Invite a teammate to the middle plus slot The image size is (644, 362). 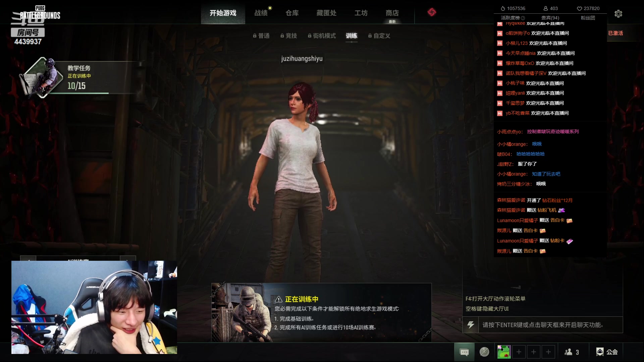click(x=534, y=352)
